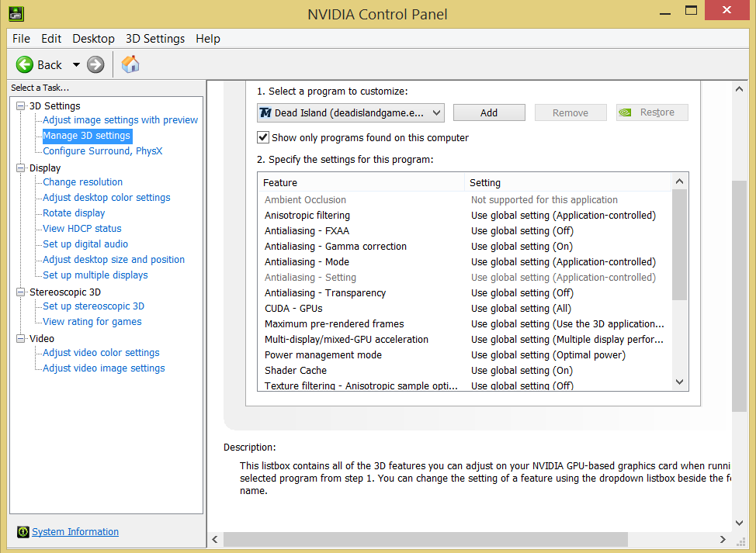
Task: Open the Back history dropdown arrow
Action: point(76,65)
